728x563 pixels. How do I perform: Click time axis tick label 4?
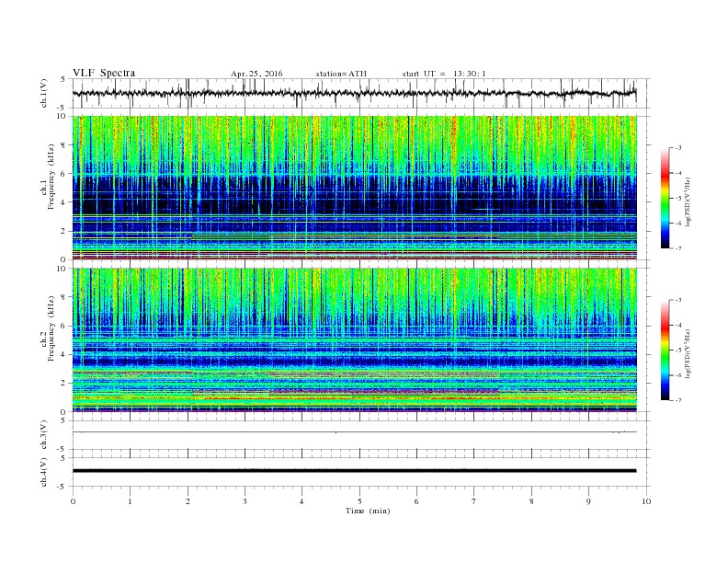301,501
